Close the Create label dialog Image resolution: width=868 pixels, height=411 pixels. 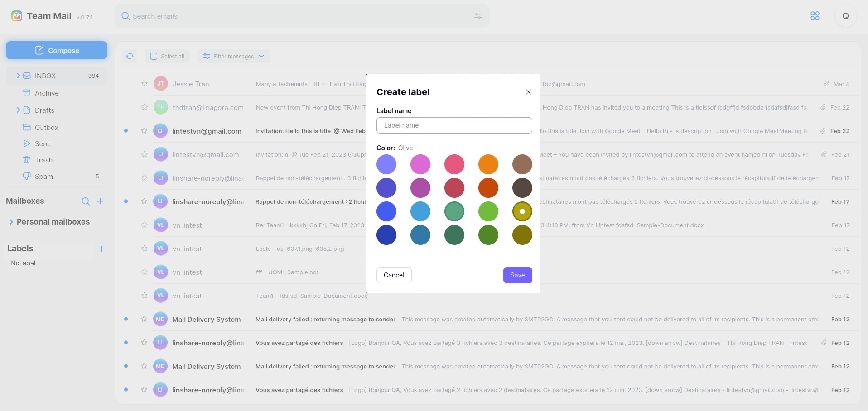click(528, 92)
